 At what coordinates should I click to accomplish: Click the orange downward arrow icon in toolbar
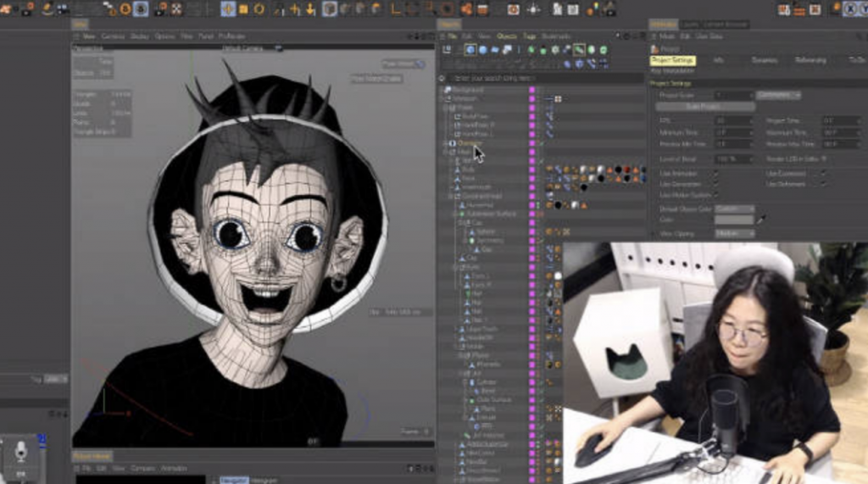point(310,8)
